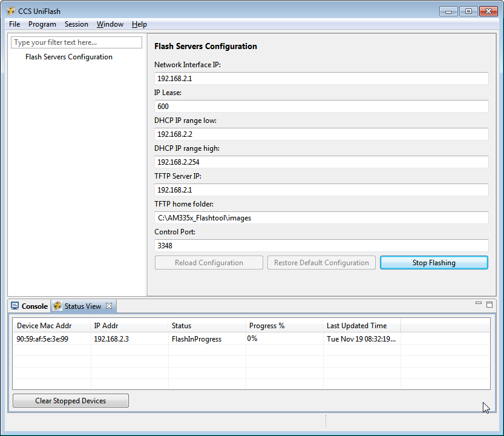Maximize the bottom panel view
This screenshot has height=436, width=504.
pos(489,304)
